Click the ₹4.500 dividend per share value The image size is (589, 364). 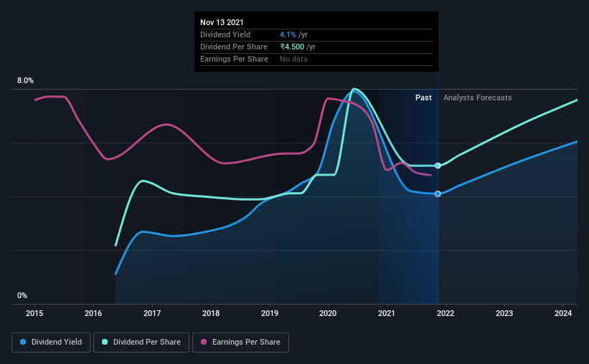tap(292, 47)
